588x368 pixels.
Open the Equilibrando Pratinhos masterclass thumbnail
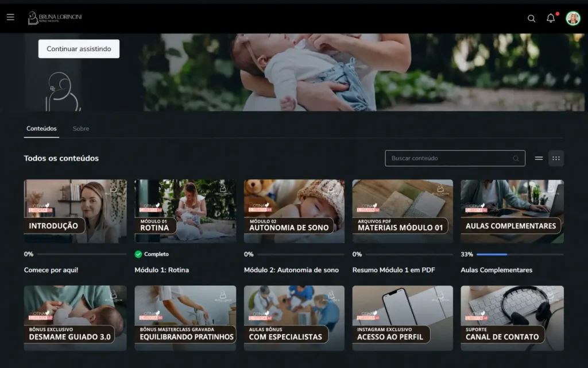185,318
